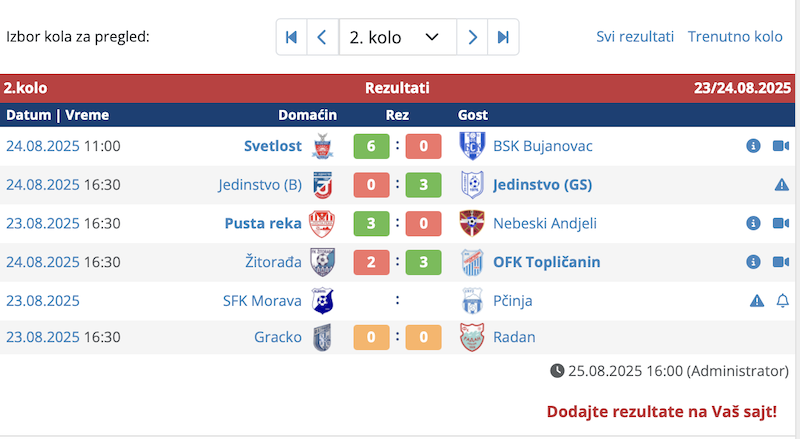Open info for Pusta reka match
The image size is (800, 439).
[x=753, y=223]
